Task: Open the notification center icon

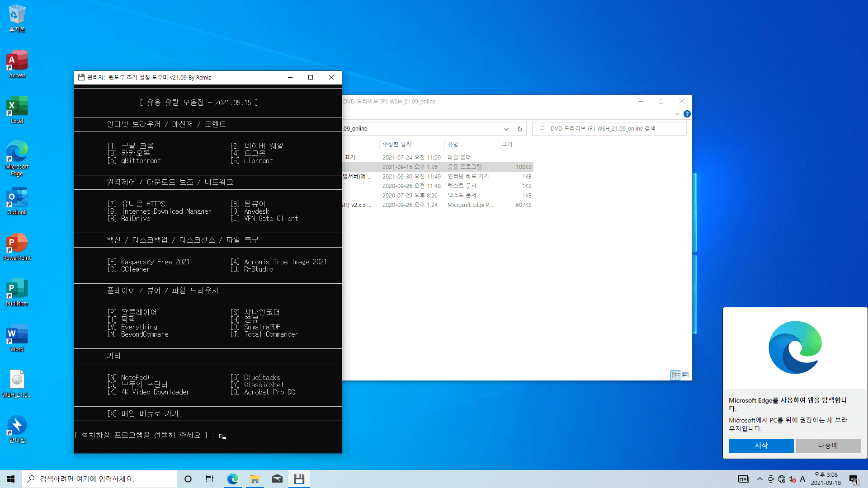Action: [854, 479]
